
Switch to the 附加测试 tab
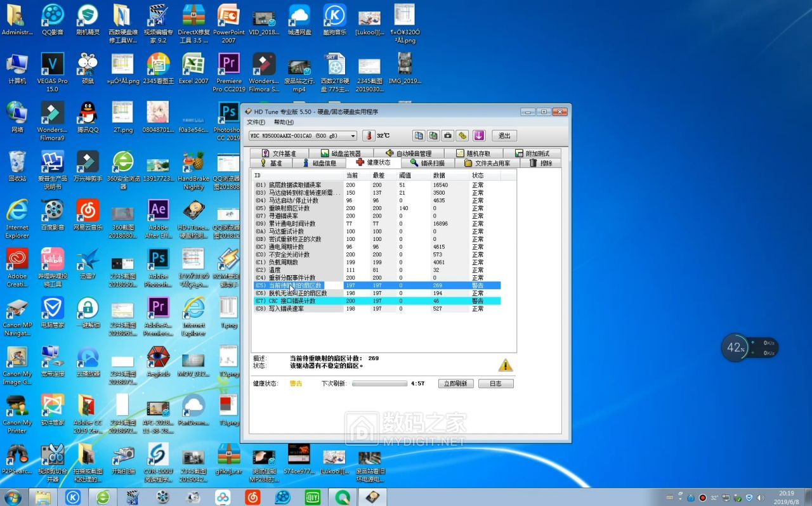tap(533, 153)
